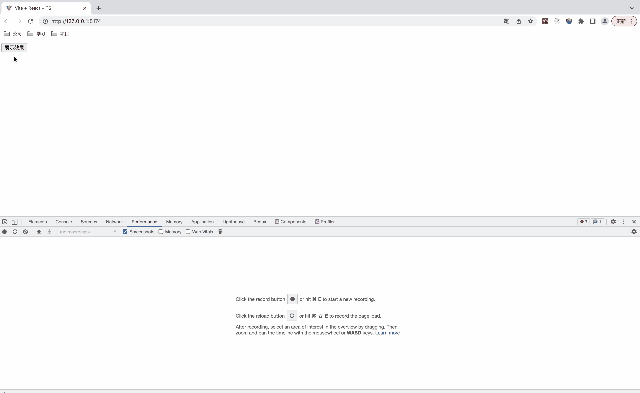Open the DevTools three-dot customize menu

pos(623,222)
